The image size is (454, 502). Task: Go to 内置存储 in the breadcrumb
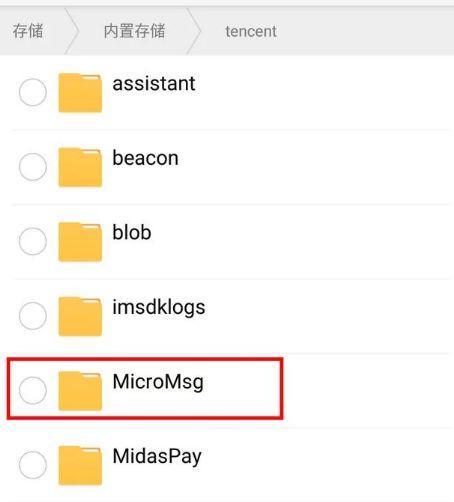(134, 31)
